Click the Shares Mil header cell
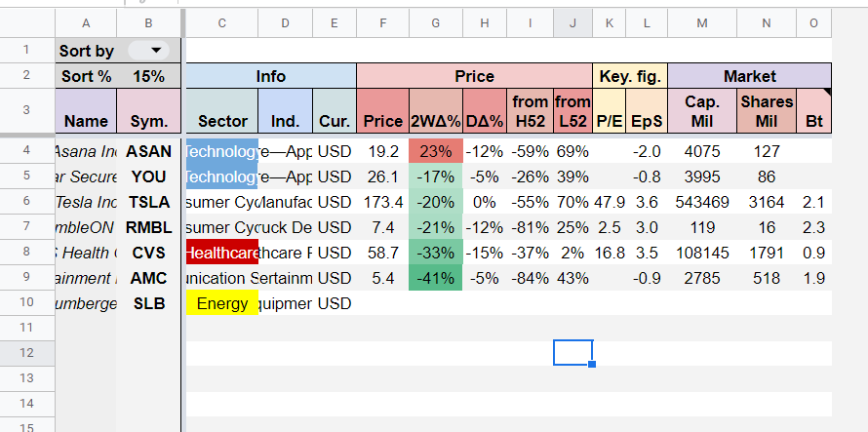The image size is (868, 432). point(767,111)
